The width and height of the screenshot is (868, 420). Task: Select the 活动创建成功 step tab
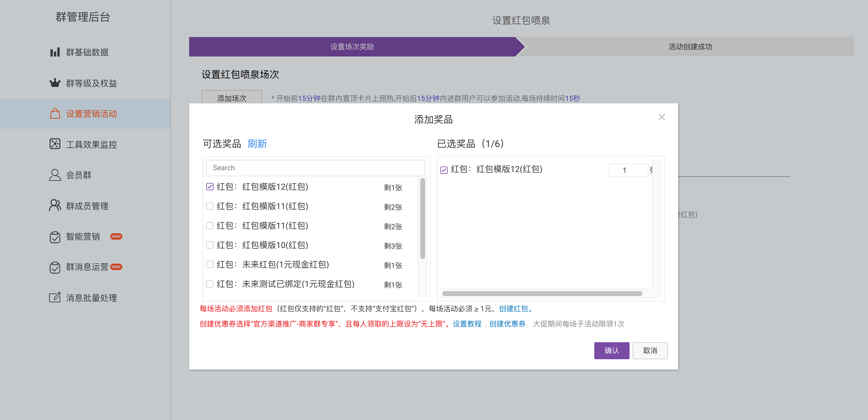click(690, 47)
